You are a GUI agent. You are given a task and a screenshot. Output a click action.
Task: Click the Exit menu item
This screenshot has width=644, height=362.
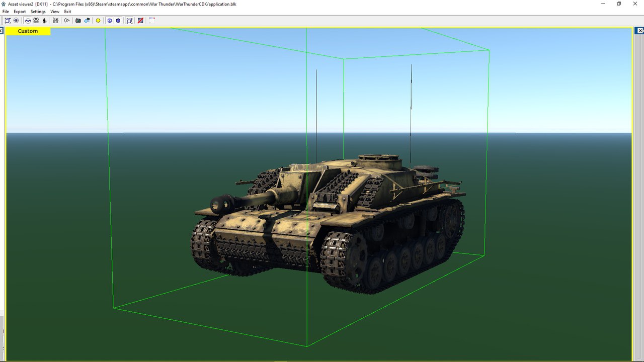67,12
